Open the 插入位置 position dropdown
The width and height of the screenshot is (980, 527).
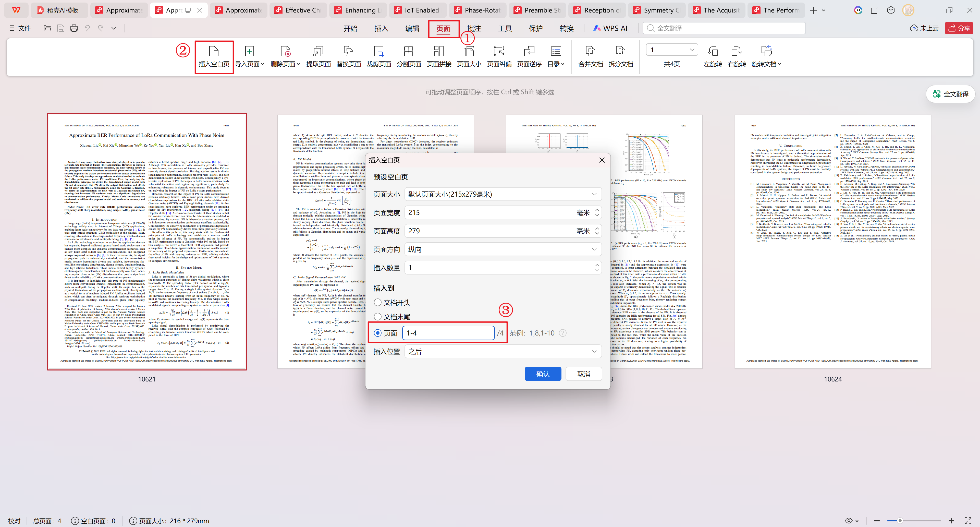(503, 352)
